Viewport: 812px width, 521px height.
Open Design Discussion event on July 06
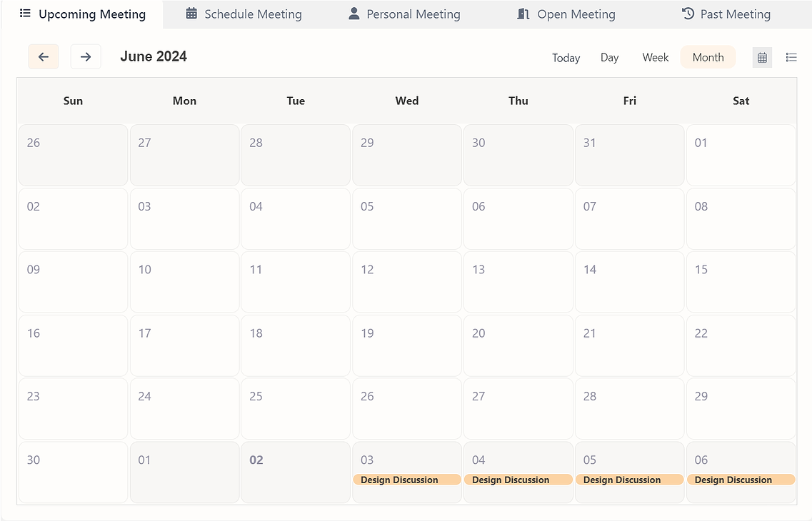pos(741,480)
